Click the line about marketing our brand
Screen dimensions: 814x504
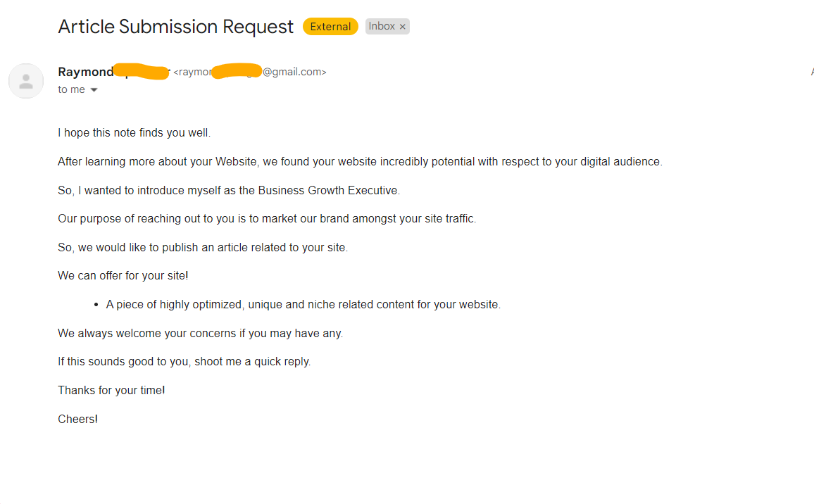pos(267,219)
